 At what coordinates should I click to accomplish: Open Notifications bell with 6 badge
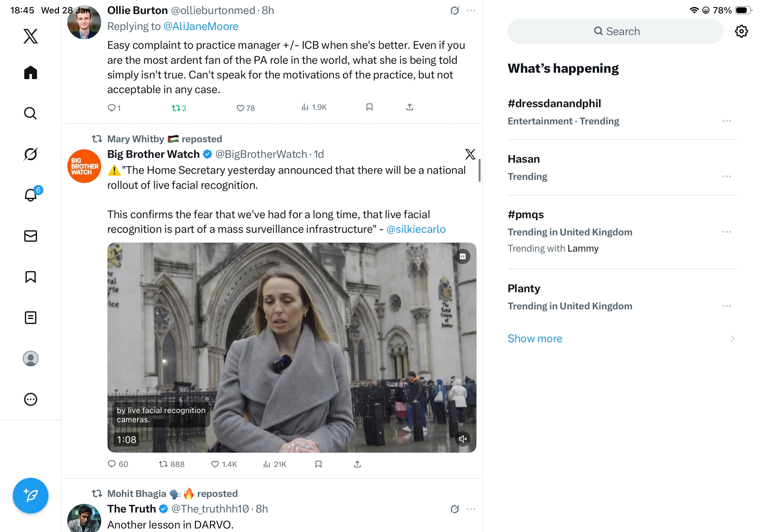[x=31, y=195]
